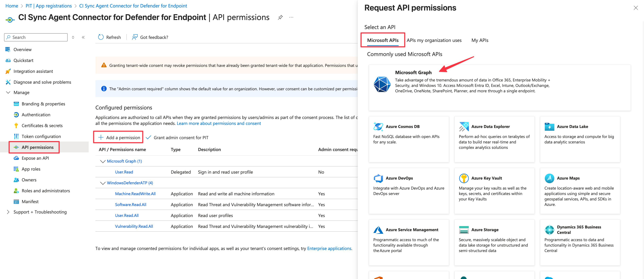
Task: Click the Azure Maps icon
Action: tap(549, 178)
